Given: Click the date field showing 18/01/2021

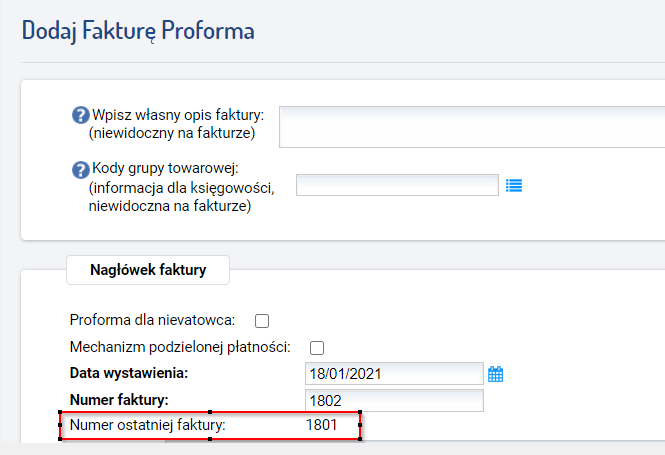Looking at the screenshot, I should pos(394,374).
